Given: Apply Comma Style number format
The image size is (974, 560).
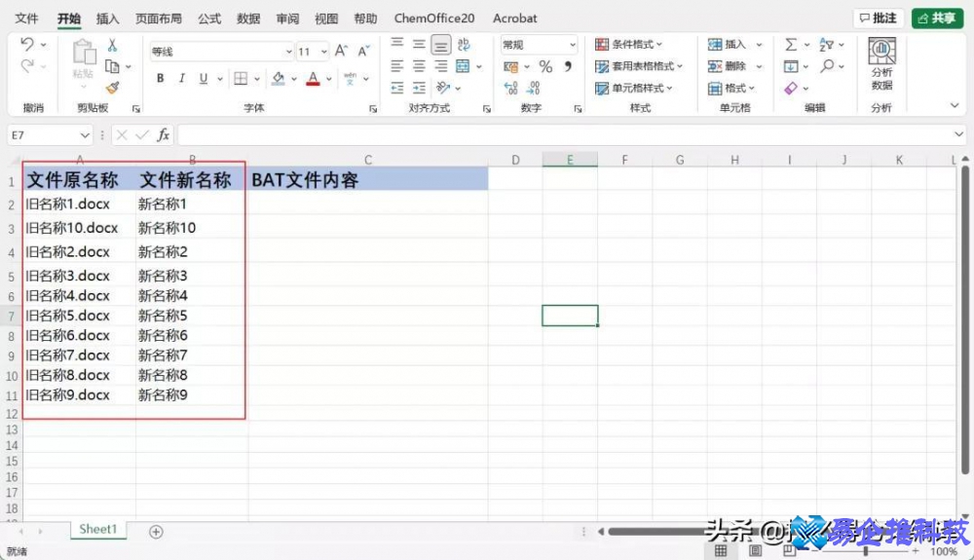Looking at the screenshot, I should click(568, 66).
